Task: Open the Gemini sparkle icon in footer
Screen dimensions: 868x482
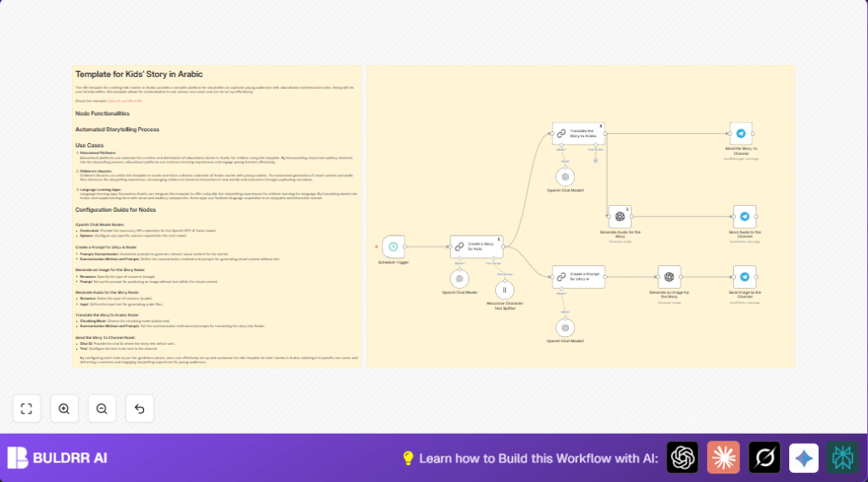Action: tap(804, 457)
